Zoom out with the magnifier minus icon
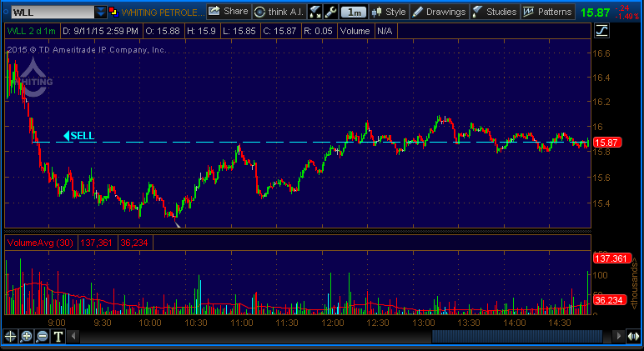This screenshot has height=351, width=644. click(43, 336)
